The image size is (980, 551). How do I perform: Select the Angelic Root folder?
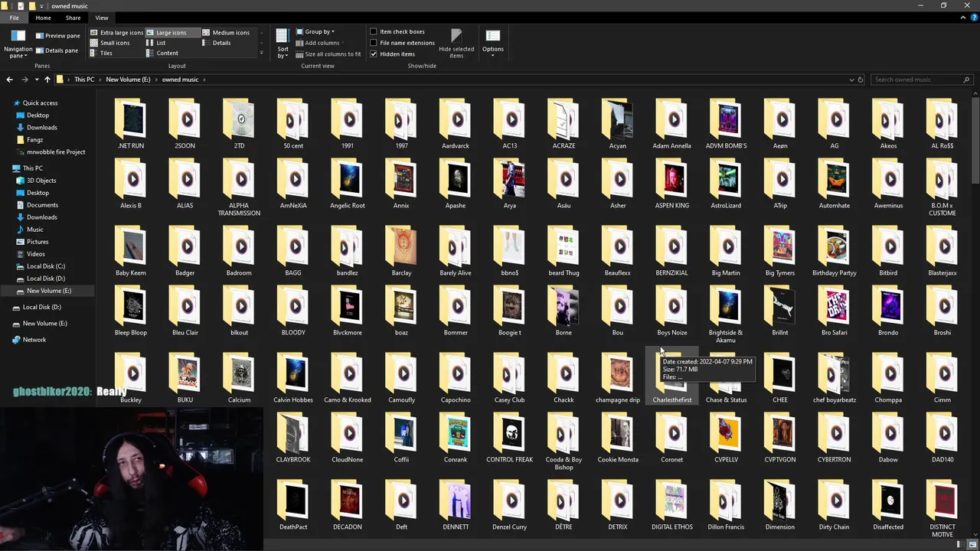point(348,184)
